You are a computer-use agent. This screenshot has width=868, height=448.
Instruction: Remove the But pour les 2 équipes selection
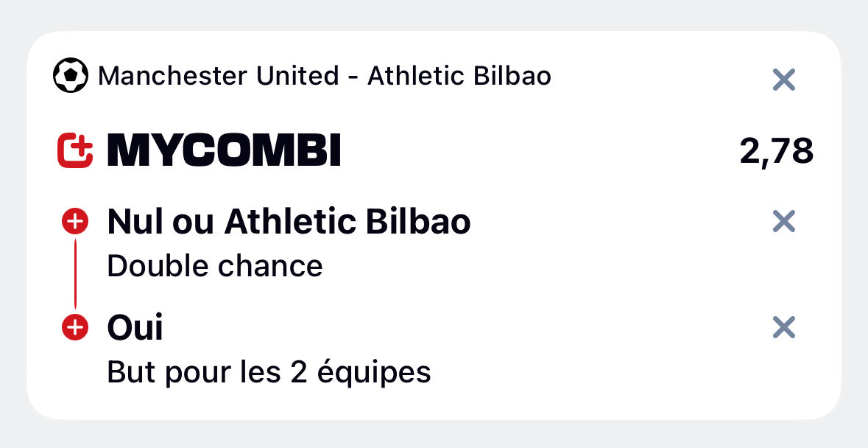point(784,327)
